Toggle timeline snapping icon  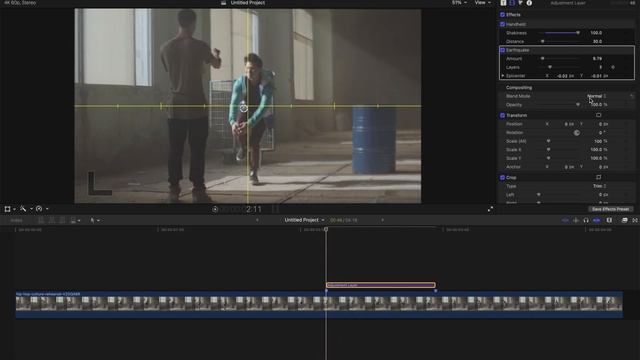[596, 220]
